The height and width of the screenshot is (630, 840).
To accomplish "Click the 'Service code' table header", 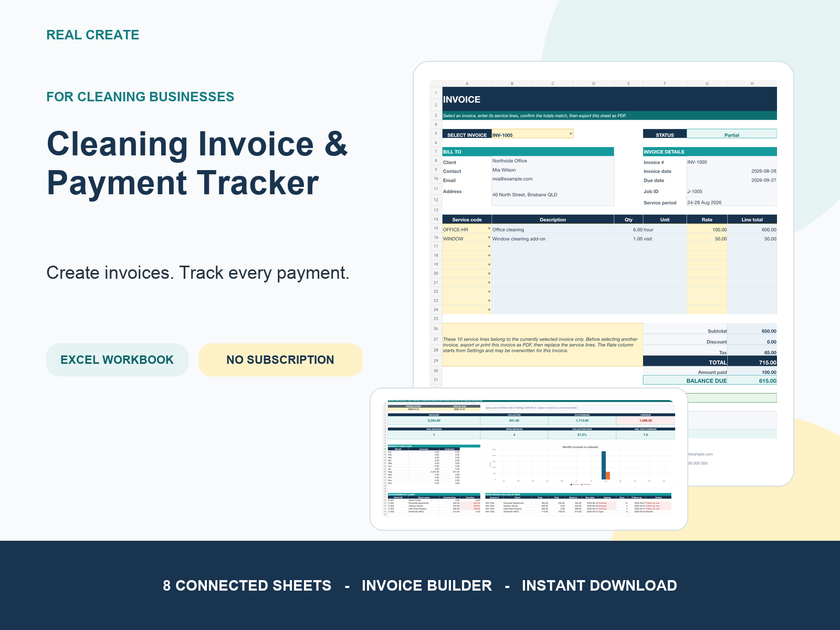I will pos(467,219).
